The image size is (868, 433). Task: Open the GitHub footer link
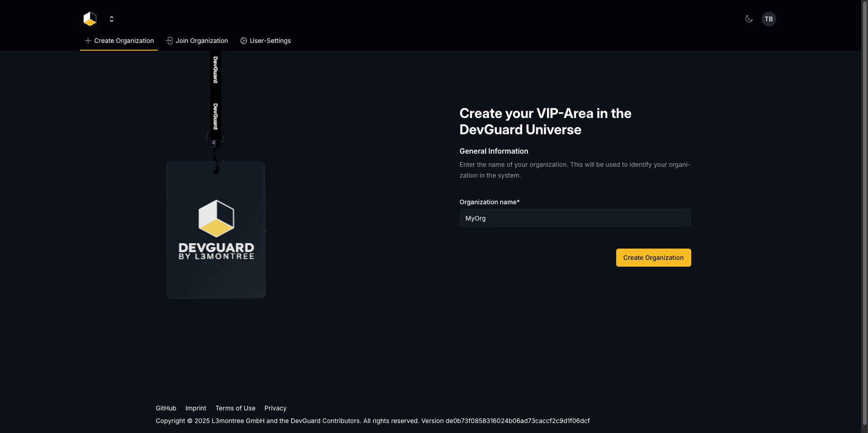click(166, 408)
